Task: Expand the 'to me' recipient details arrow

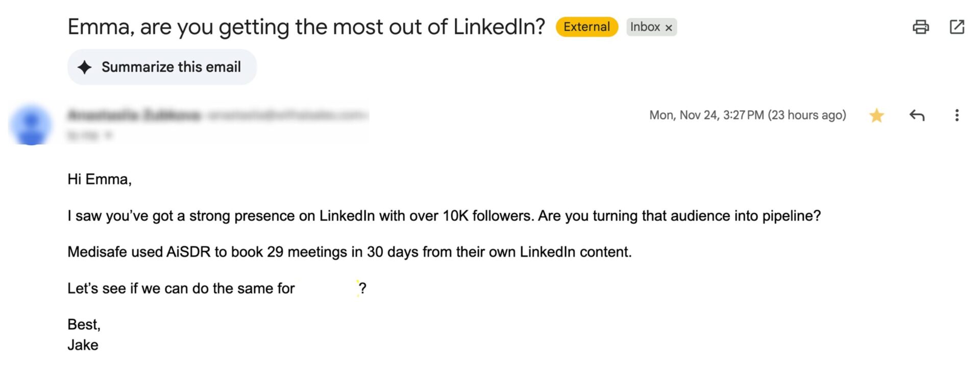Action: tap(108, 135)
